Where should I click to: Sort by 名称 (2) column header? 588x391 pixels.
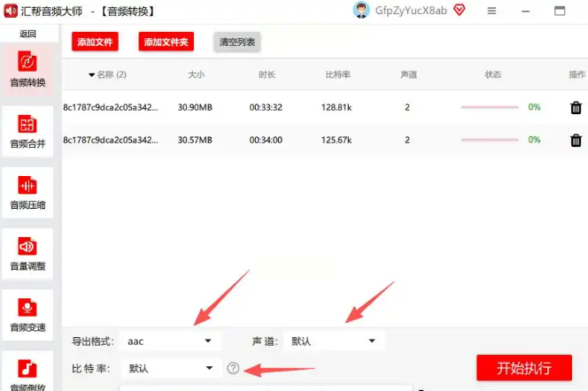click(108, 74)
